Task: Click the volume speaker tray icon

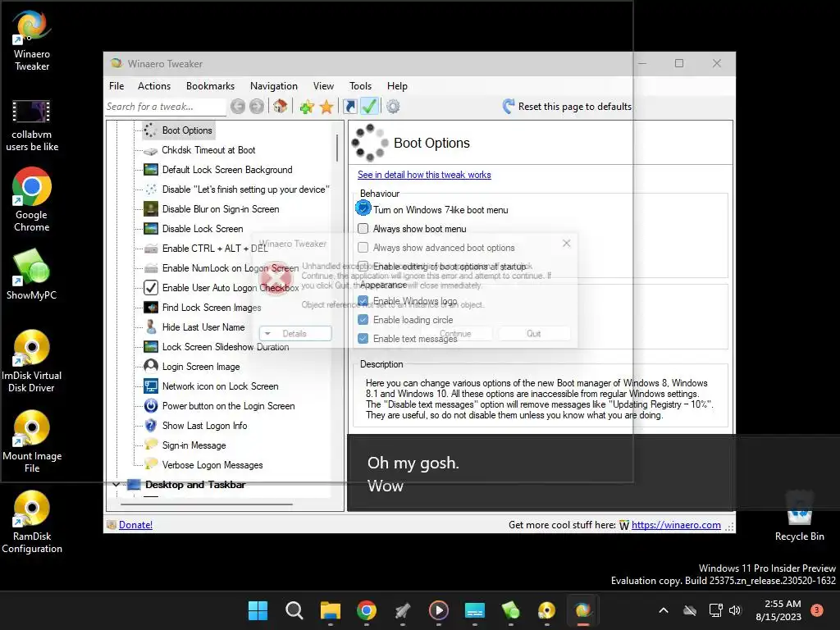Action: 735,610
